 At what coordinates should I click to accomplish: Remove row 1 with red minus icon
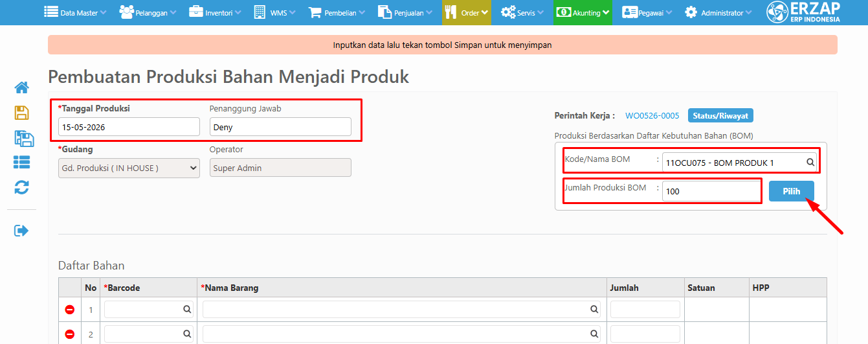70,310
